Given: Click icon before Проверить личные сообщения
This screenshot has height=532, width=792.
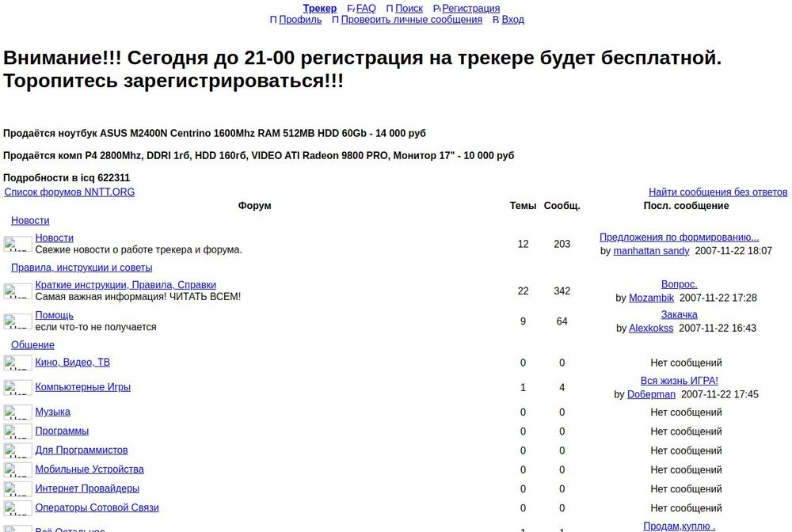Looking at the screenshot, I should coord(336,21).
